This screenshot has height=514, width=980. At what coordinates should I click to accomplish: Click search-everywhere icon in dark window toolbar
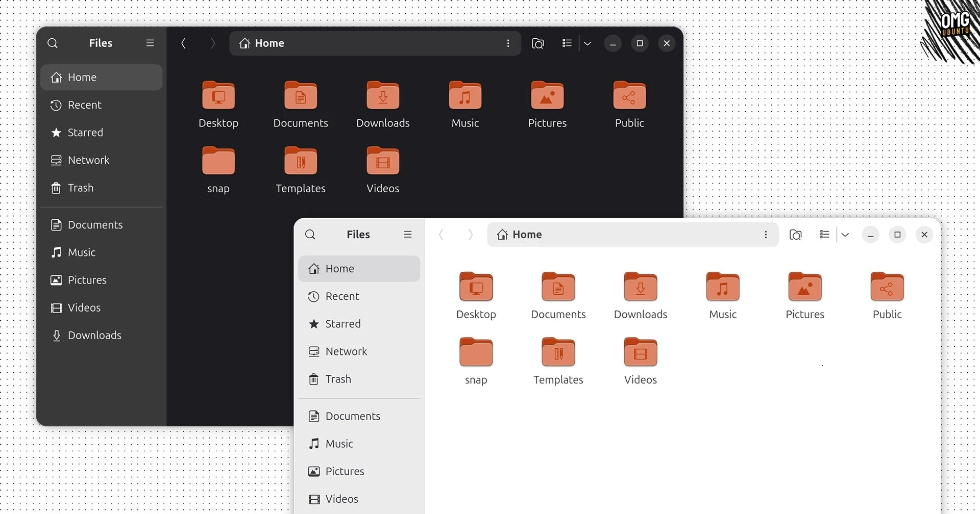(538, 43)
